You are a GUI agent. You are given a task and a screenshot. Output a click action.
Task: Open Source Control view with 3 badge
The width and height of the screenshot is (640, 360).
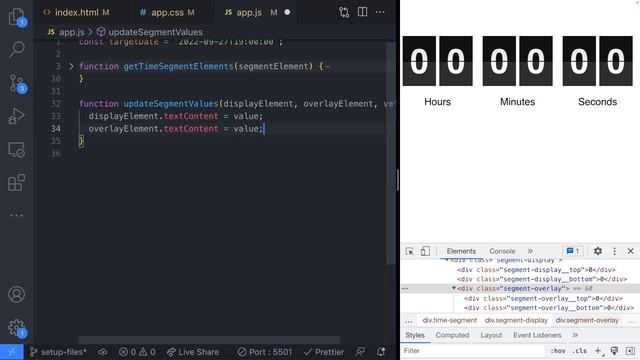(16, 83)
